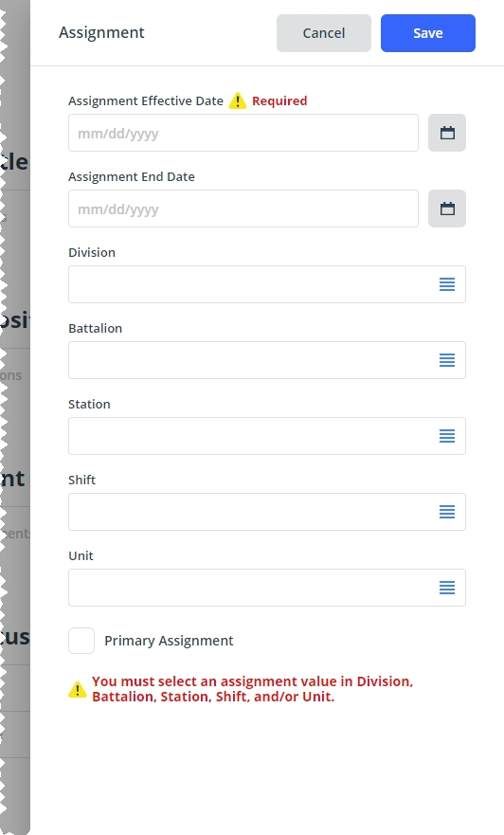Expand the Unit dropdown field

(x=267, y=588)
